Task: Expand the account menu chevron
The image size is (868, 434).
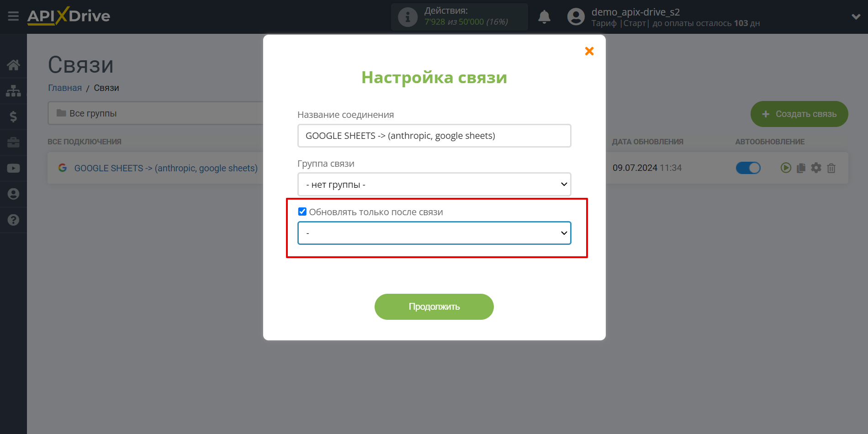Action: click(856, 17)
